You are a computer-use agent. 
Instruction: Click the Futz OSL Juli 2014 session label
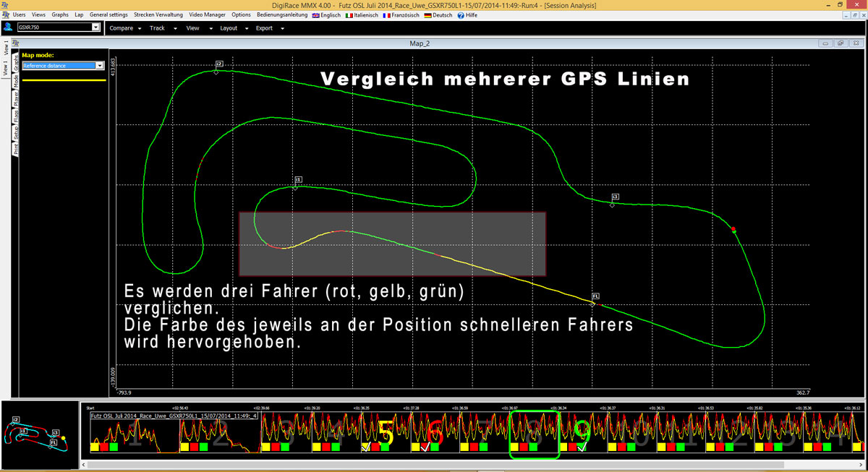point(174,416)
